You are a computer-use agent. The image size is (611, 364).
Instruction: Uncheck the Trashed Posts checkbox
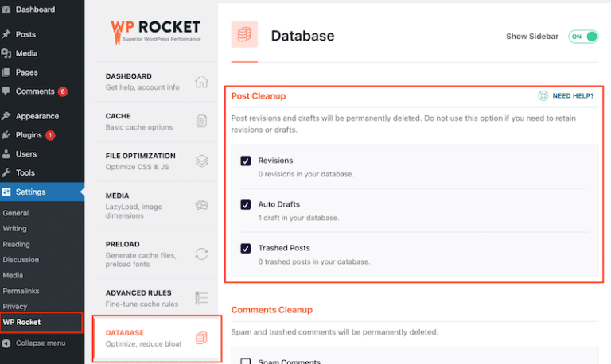coord(246,248)
